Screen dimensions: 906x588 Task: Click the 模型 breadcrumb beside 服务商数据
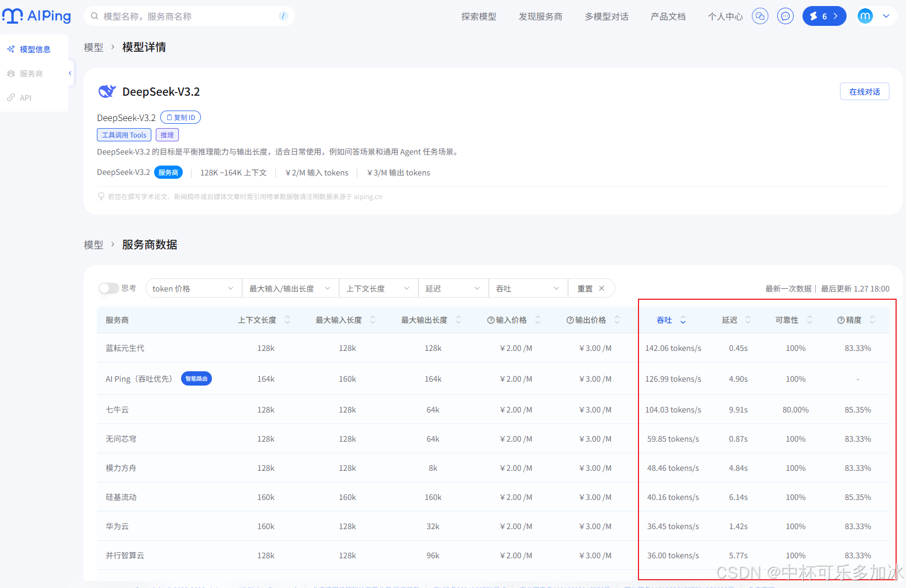click(x=94, y=245)
